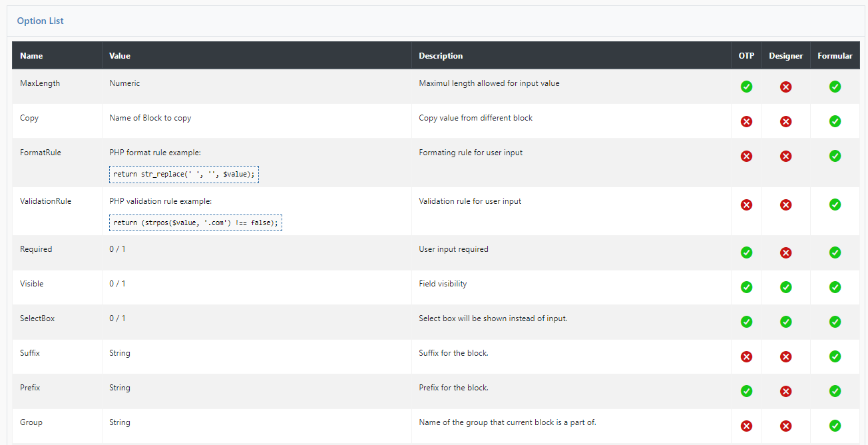Select the str_replace code snippet in FormatRule
Image resolution: width=868 pixels, height=445 pixels.
tap(184, 174)
